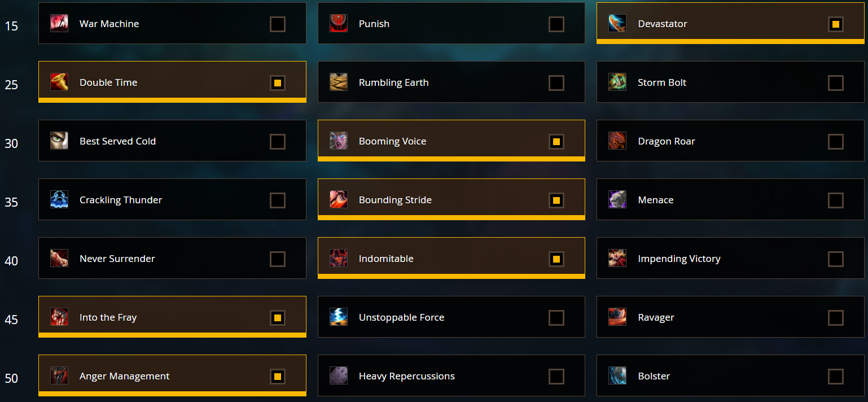Click the Rumbling Earth talent icon

click(339, 82)
